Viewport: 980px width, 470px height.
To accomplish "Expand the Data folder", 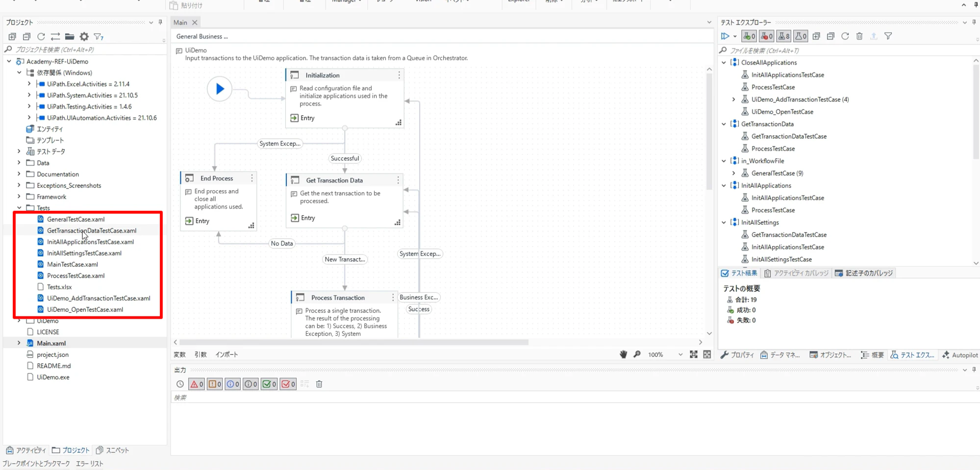I will tap(19, 163).
